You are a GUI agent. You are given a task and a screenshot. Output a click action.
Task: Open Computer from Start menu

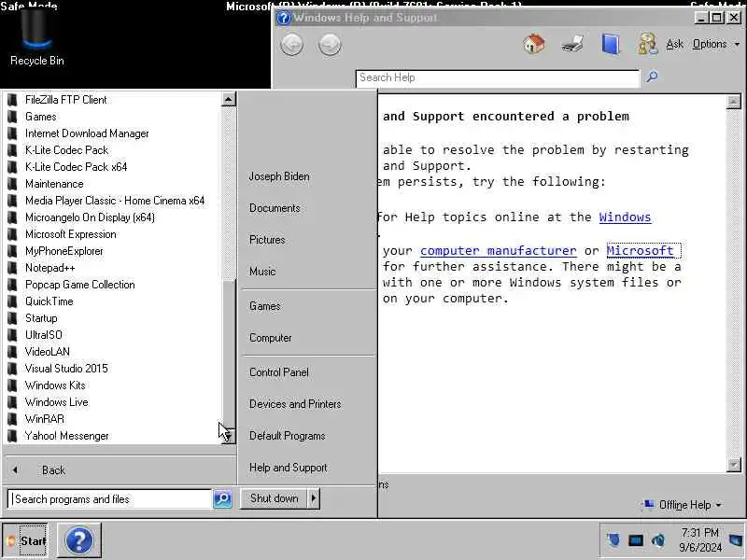(270, 338)
